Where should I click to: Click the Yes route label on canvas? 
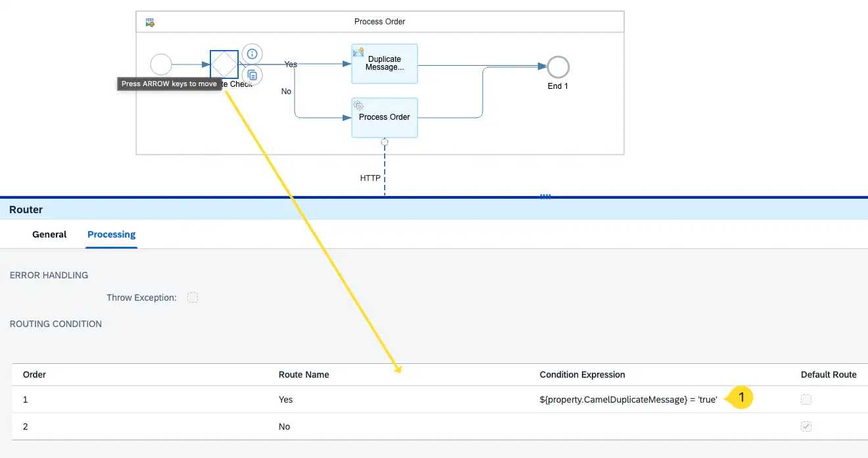point(291,64)
